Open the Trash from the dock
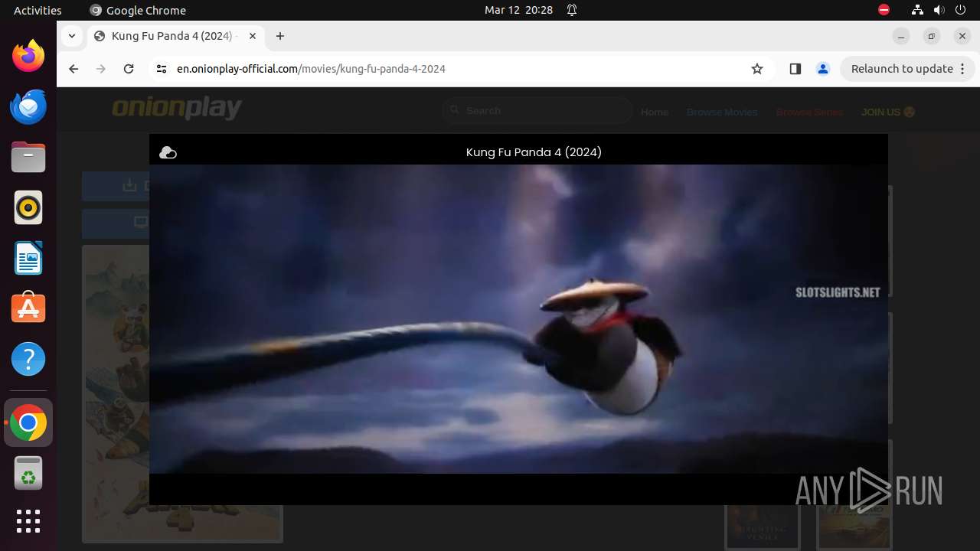This screenshot has height=551, width=980. pos(28,473)
